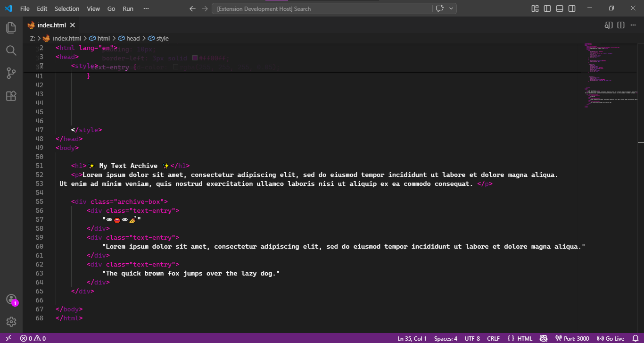Screen dimensions: 644x343
Task: Click the VS Code logo icon
Action: click(x=8, y=8)
